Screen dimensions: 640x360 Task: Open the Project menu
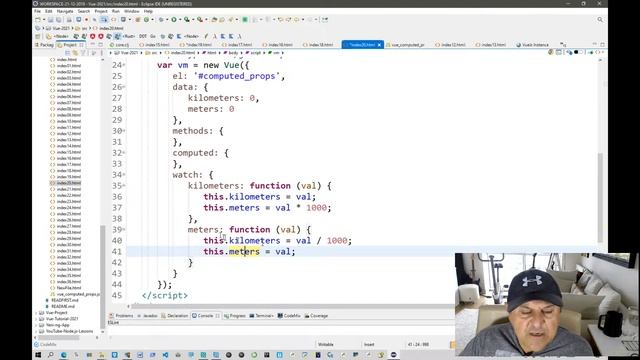(x=101, y=11)
